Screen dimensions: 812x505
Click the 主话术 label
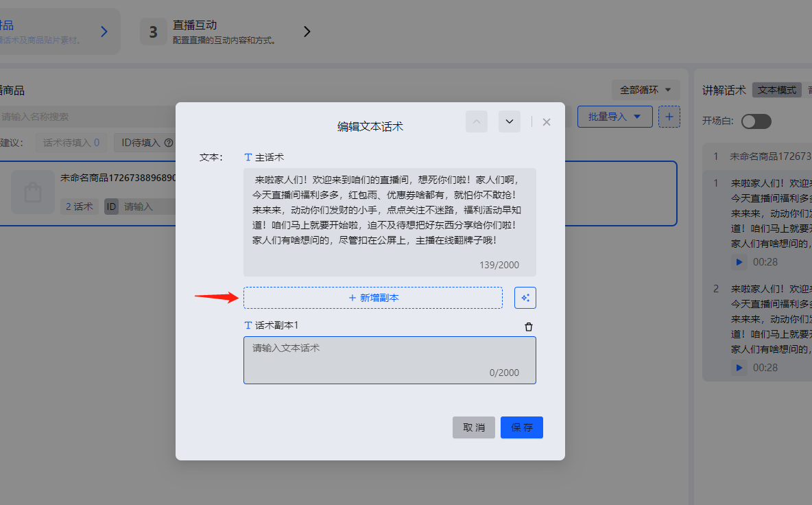point(270,157)
